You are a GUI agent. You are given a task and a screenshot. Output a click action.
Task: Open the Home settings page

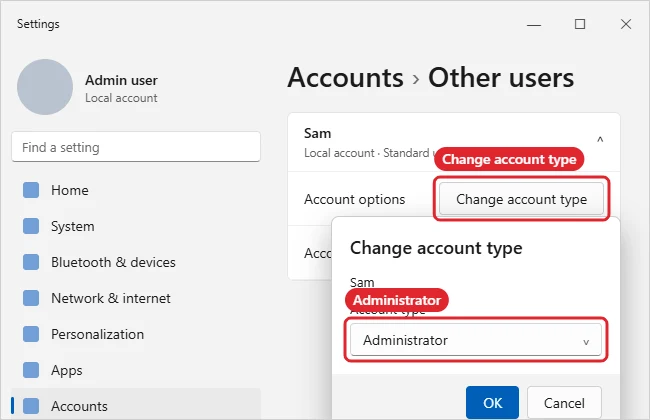tap(136, 190)
